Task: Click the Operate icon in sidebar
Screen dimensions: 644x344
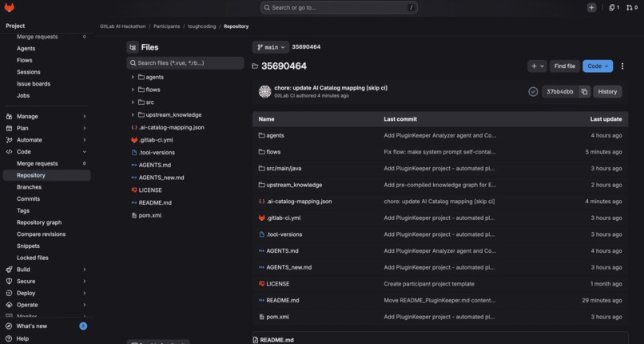Action: (9, 305)
